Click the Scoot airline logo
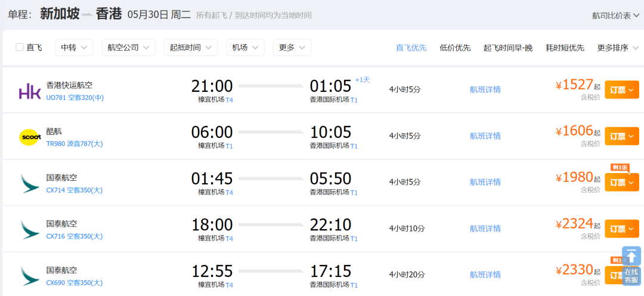The height and width of the screenshot is (296, 644). tap(30, 137)
